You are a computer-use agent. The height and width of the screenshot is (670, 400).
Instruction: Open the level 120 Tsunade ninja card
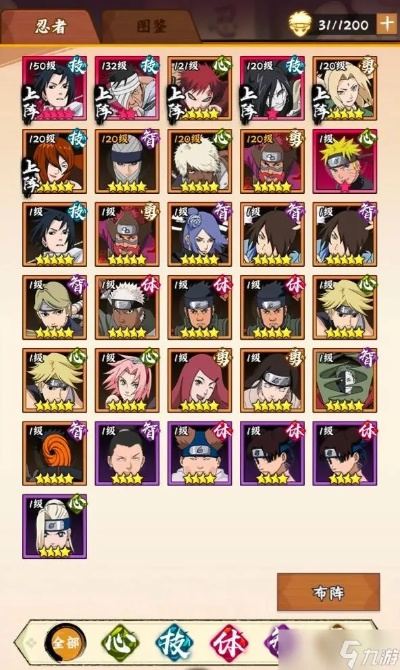click(345, 88)
